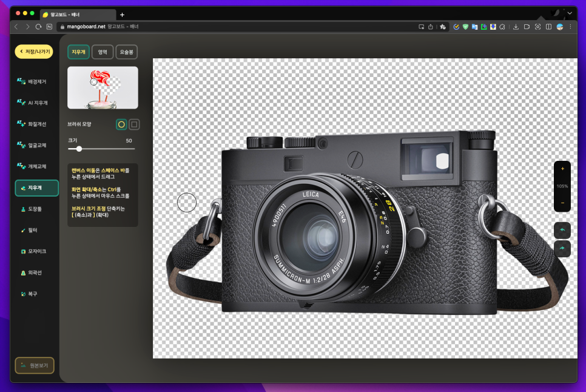Viewport: 586px width, 392px height.
Task: Click the screen capture icon in toolbar
Action: click(538, 27)
